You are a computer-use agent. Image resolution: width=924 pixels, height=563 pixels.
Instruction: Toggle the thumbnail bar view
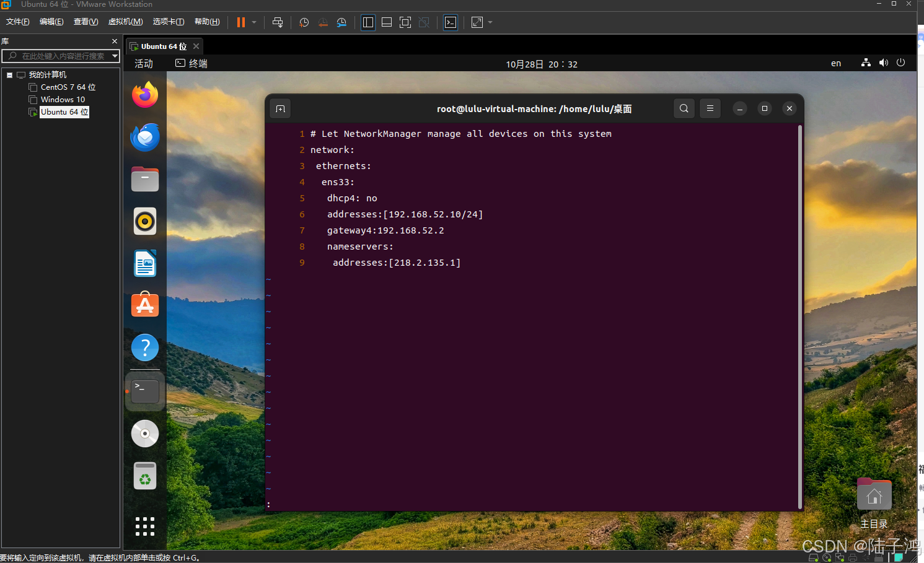pos(387,22)
